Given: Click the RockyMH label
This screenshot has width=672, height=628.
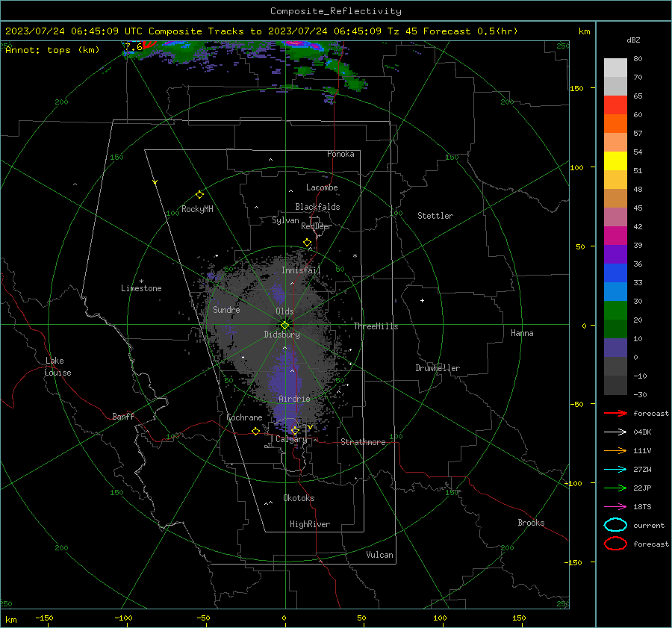Looking at the screenshot, I should click(197, 209).
